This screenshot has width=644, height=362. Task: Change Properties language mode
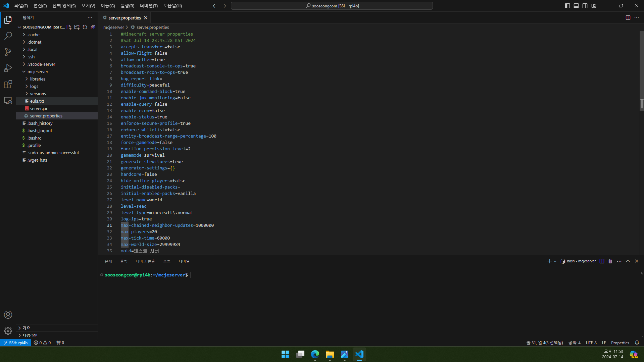pos(620,343)
